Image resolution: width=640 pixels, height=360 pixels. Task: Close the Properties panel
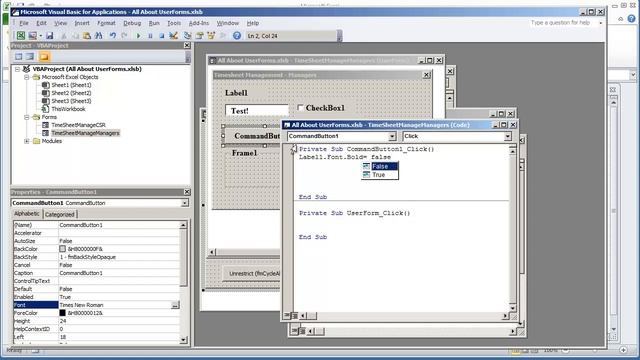[187, 192]
